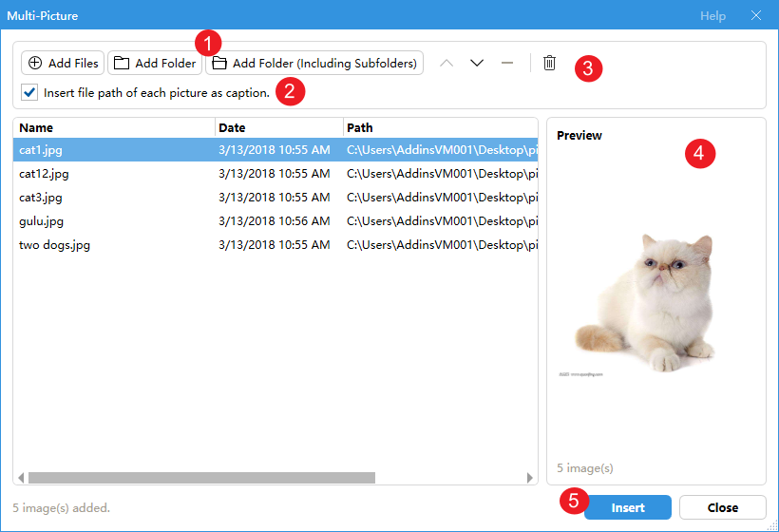The width and height of the screenshot is (779, 532).
Task: Click Add Folder (Including Subfolders) button
Action: coord(314,63)
